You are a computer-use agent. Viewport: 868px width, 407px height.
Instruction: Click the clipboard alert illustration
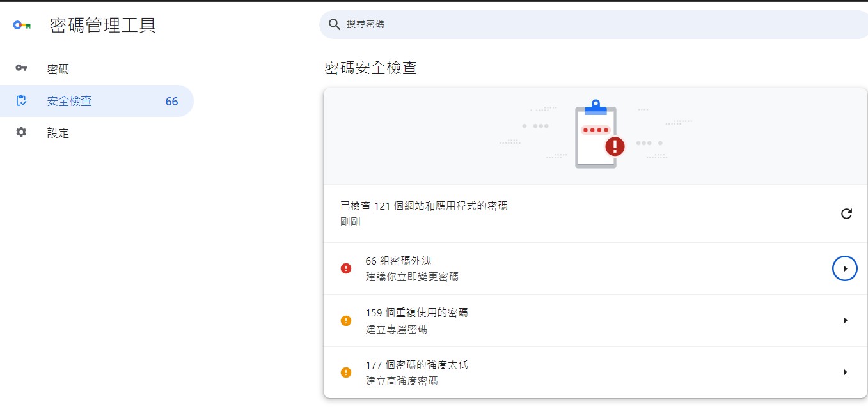pyautogui.click(x=599, y=134)
